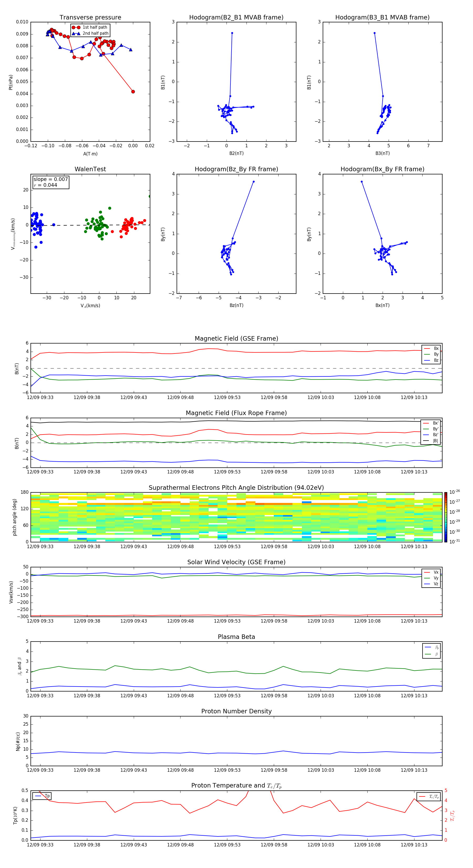Click the 'Hodogram(B2_B1 MVAB frame)' title
The width and height of the screenshot is (473, 868).
[236, 17]
